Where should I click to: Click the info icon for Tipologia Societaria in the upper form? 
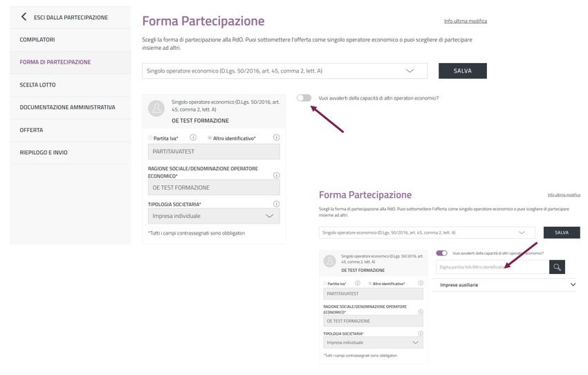276,204
